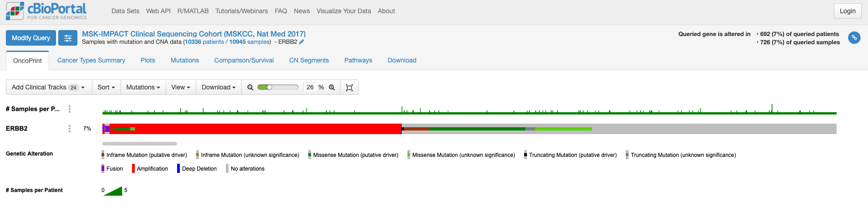Click the zoom to fit icon
The width and height of the screenshot is (868, 208).
[x=349, y=88]
